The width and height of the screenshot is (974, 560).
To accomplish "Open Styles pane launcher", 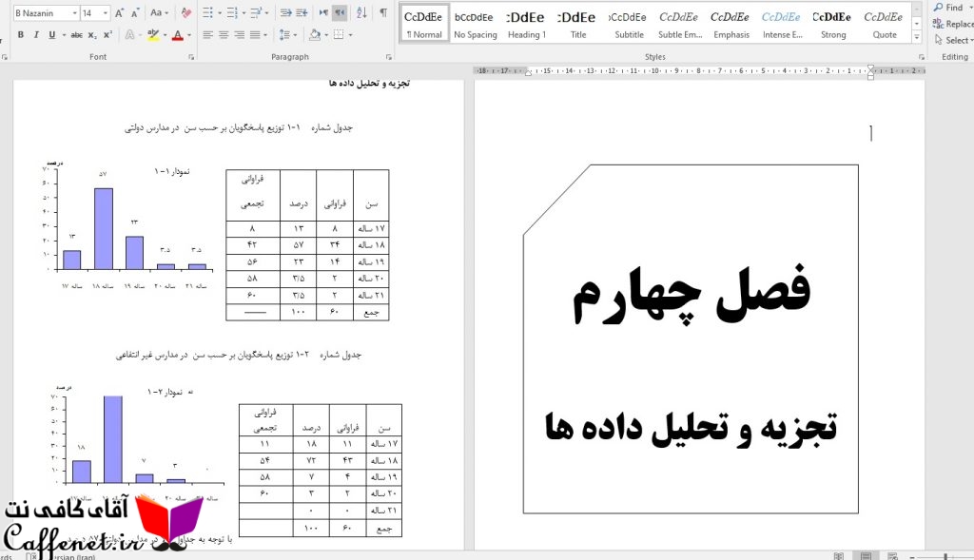I will [921, 57].
